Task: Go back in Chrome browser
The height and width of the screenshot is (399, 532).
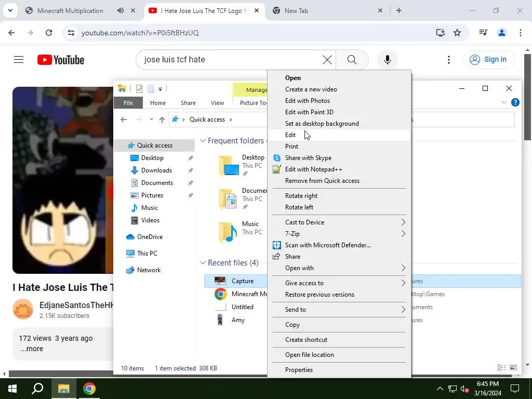Action: [x=11, y=33]
